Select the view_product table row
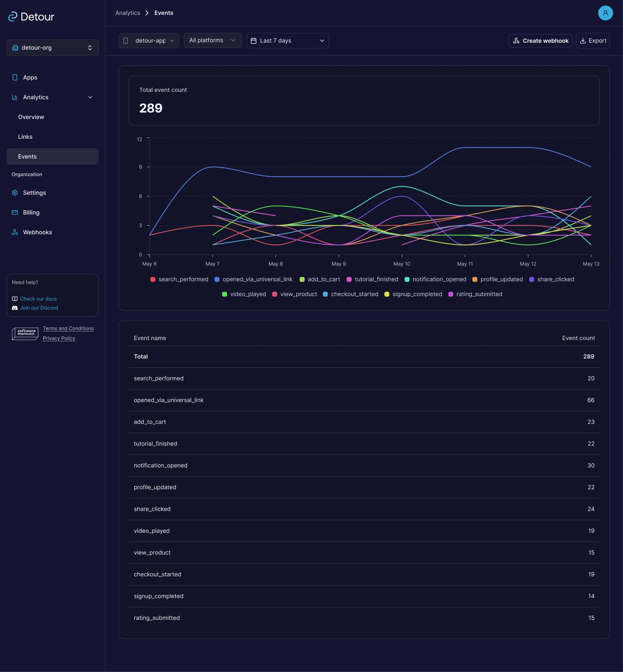Viewport: 623px width, 672px height. pyautogui.click(x=364, y=553)
